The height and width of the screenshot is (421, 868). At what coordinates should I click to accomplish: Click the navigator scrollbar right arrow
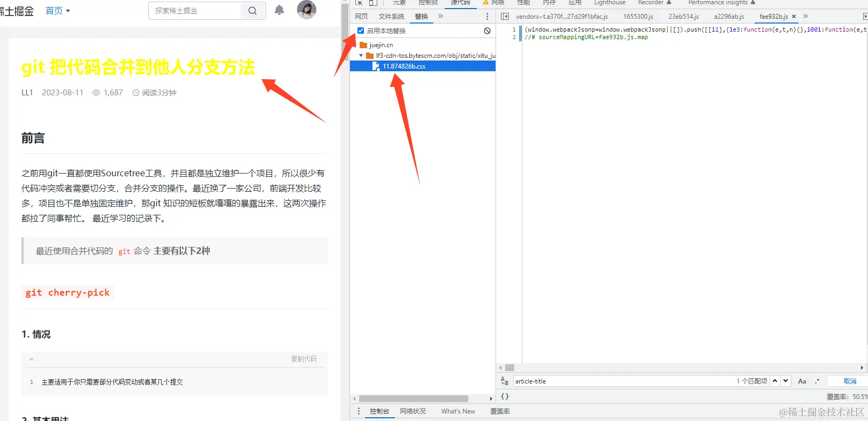coord(491,399)
